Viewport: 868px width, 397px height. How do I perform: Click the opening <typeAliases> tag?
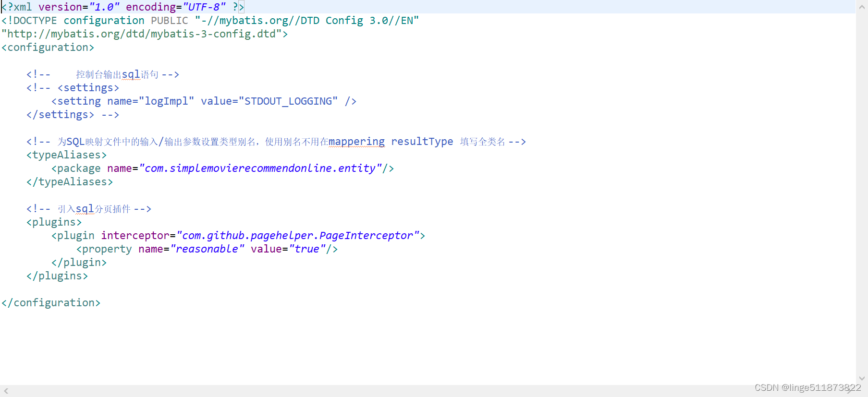pyautogui.click(x=67, y=155)
